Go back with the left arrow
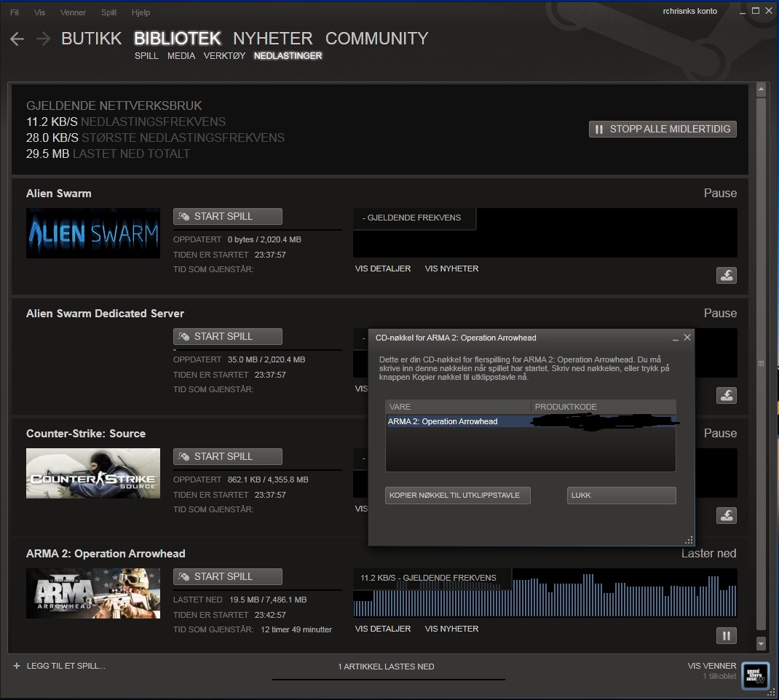Screen dimensions: 779x700 (17, 39)
